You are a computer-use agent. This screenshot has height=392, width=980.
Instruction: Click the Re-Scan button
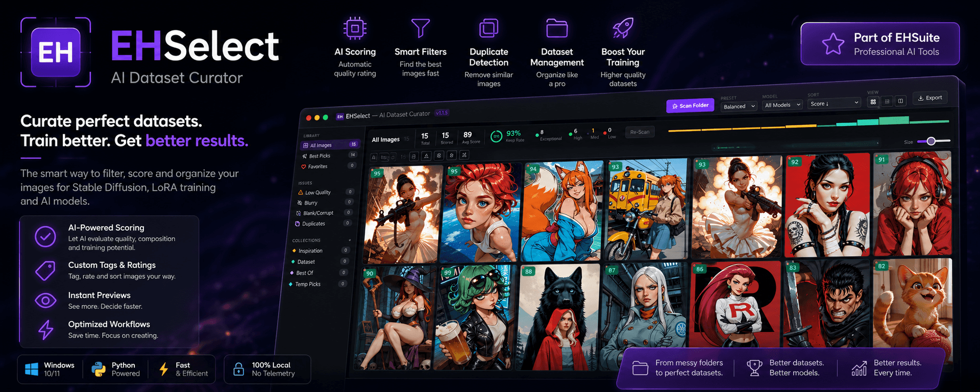point(640,132)
